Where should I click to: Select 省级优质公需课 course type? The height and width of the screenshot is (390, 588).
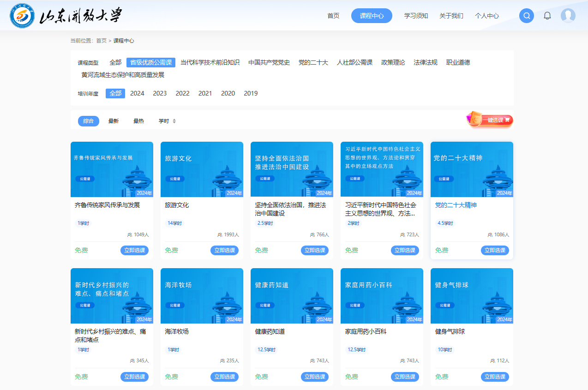pos(151,62)
